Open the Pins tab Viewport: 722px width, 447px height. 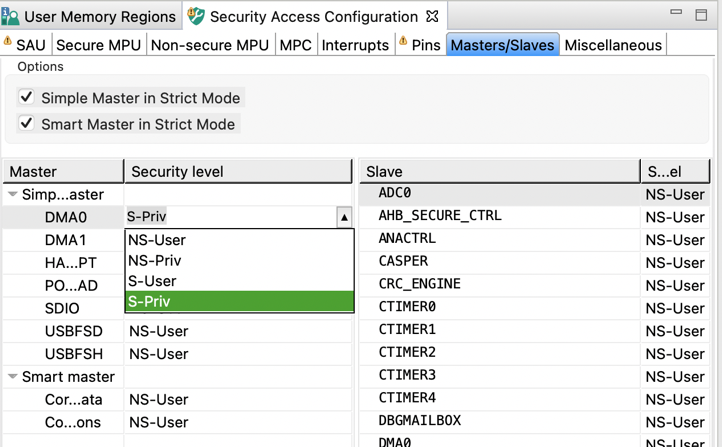pos(420,45)
